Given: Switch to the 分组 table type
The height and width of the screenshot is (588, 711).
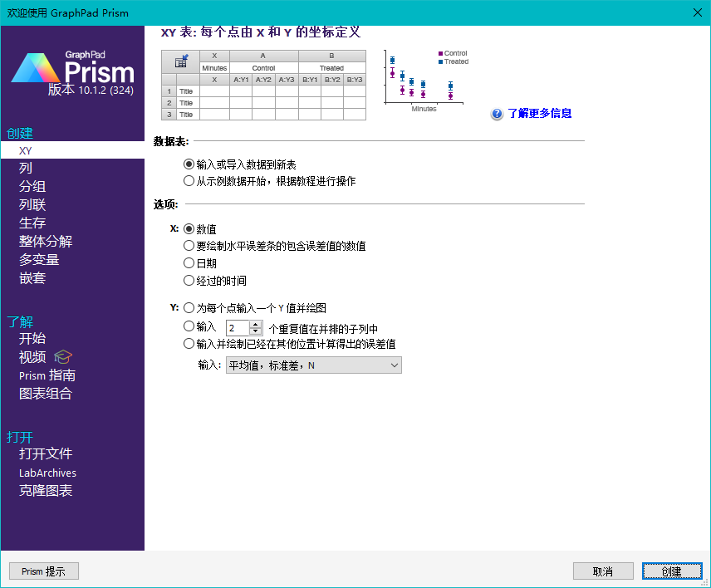Looking at the screenshot, I should click(32, 186).
